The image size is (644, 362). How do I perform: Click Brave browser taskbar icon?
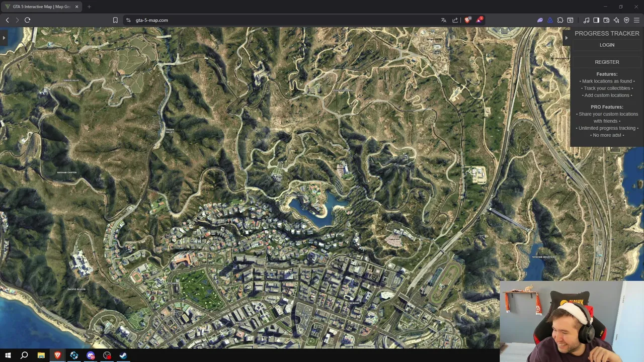click(x=57, y=355)
